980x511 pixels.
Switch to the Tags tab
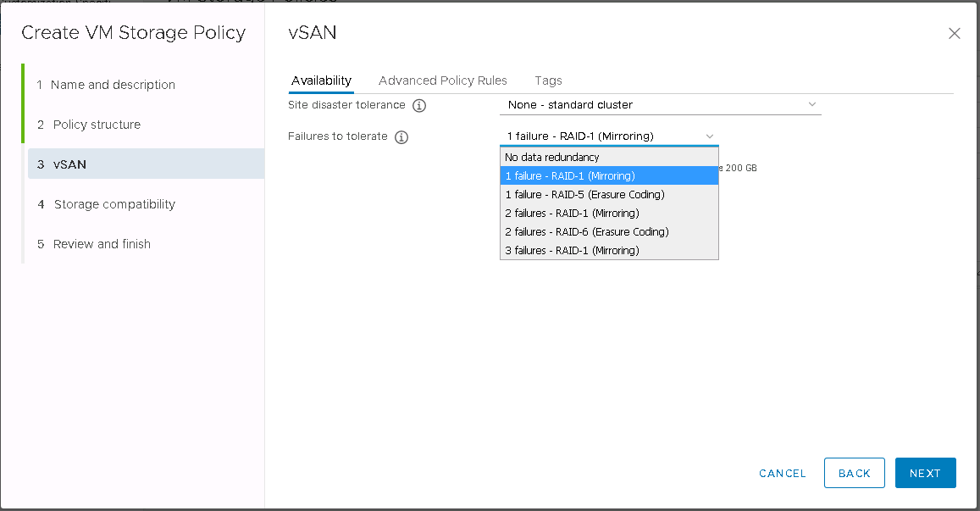click(548, 81)
